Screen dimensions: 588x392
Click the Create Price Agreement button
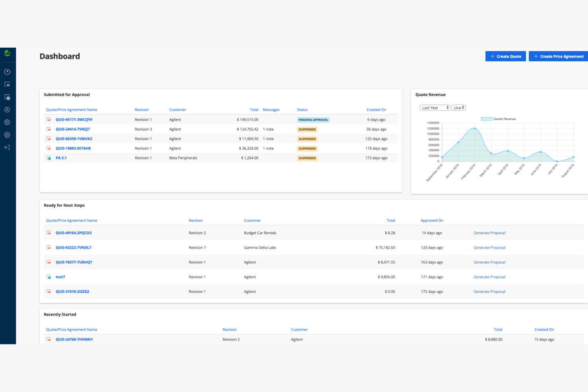point(558,56)
